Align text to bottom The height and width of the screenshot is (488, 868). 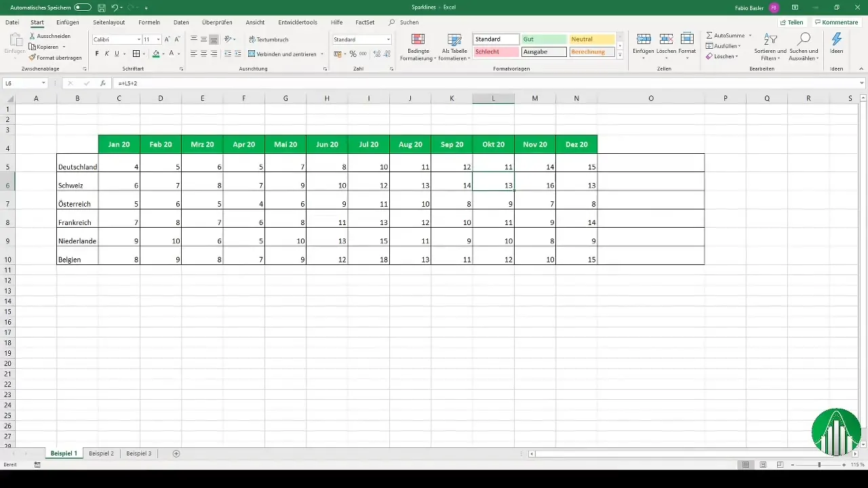[x=214, y=39]
